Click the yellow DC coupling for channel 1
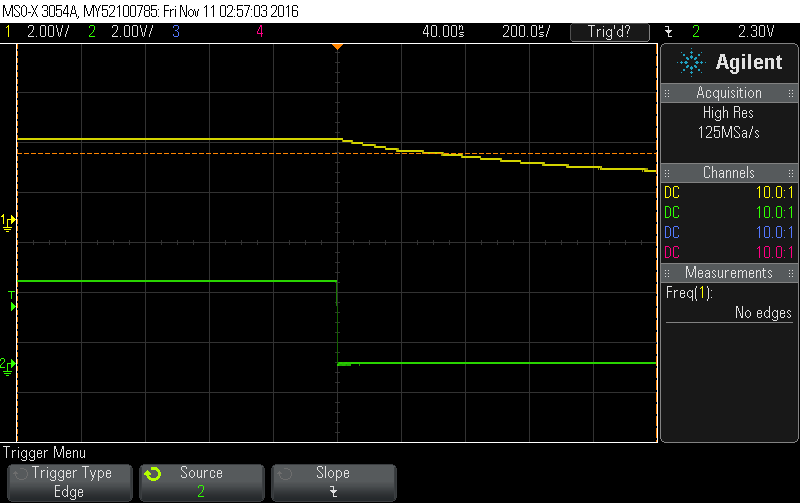 [672, 193]
